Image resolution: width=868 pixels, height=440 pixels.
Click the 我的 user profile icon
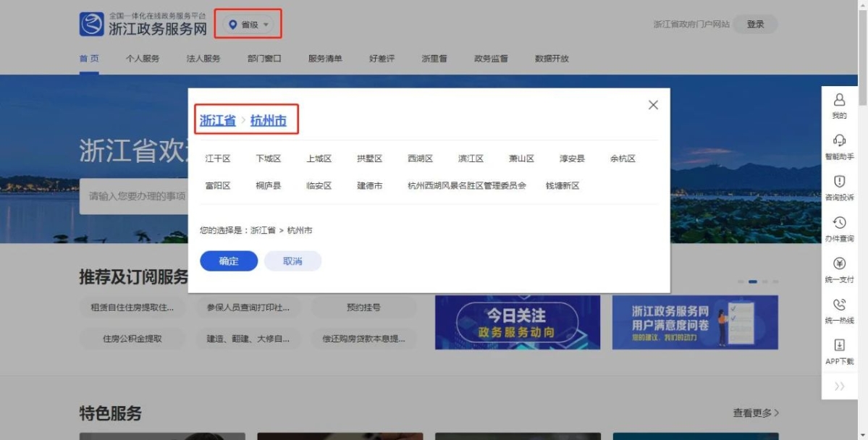[840, 100]
